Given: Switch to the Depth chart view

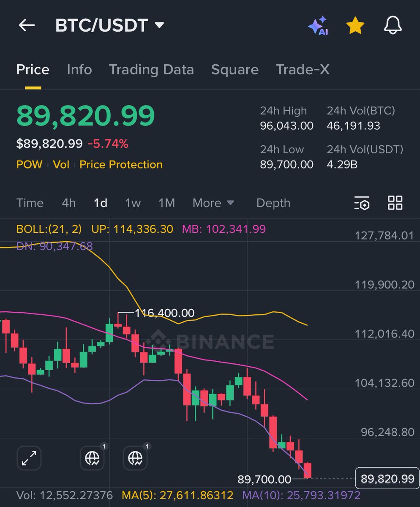Looking at the screenshot, I should pyautogui.click(x=273, y=203).
